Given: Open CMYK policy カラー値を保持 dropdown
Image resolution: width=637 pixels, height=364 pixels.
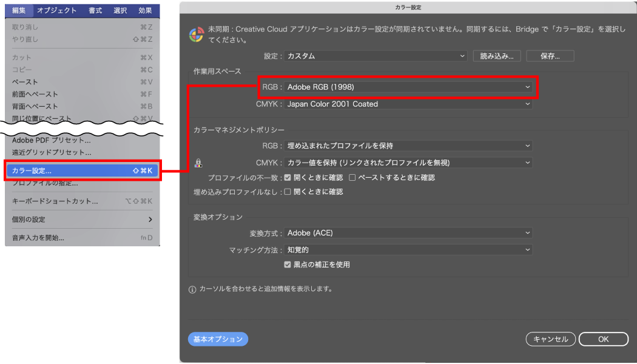Looking at the screenshot, I should (x=408, y=163).
